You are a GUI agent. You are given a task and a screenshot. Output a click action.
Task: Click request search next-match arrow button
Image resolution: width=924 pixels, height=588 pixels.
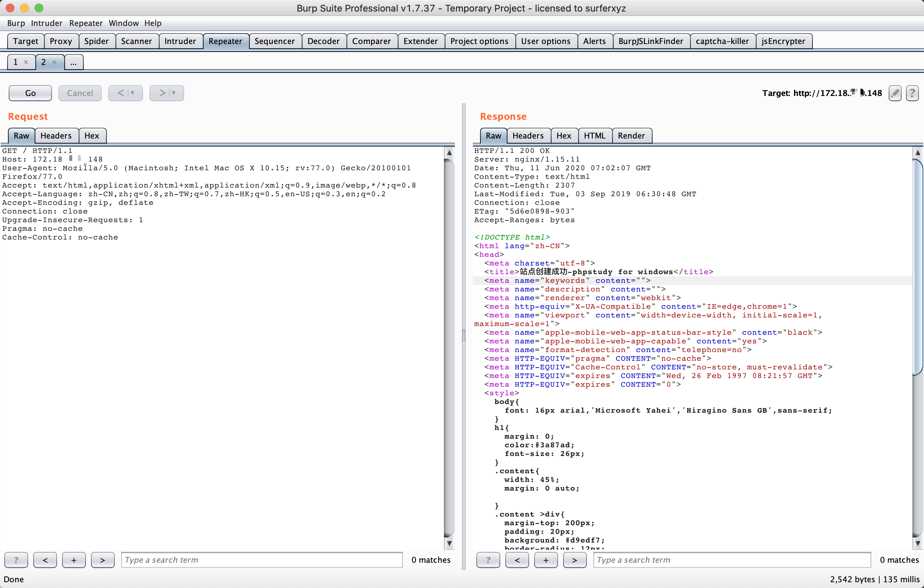click(103, 560)
